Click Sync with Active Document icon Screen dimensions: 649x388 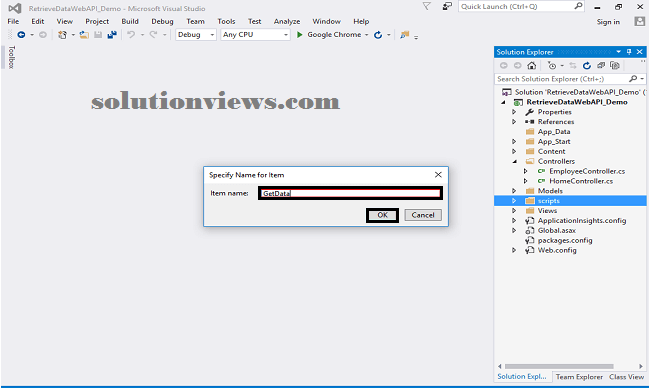[573, 65]
